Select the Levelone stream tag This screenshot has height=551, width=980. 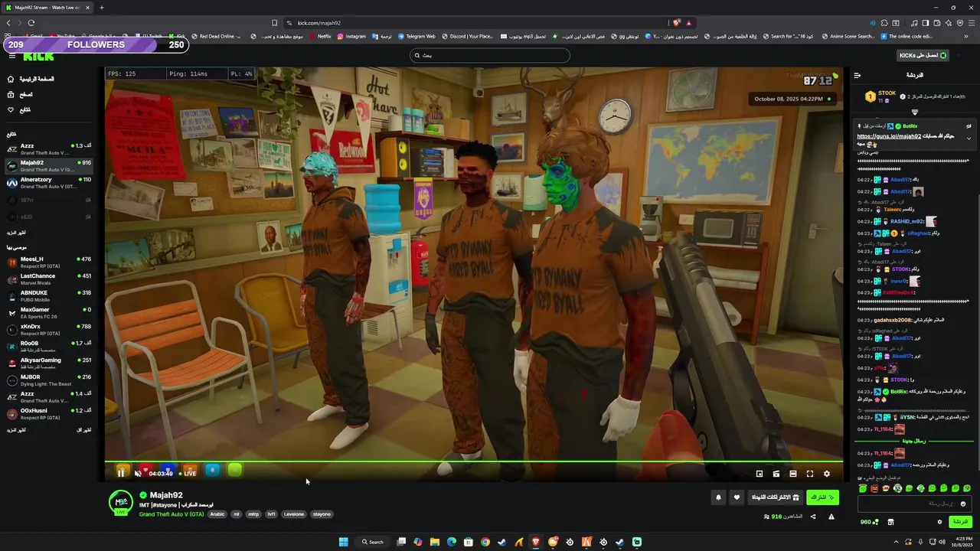click(x=294, y=514)
